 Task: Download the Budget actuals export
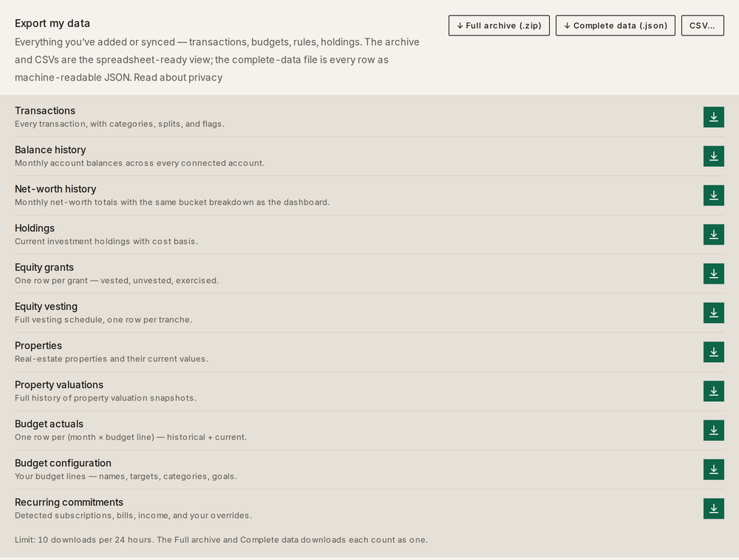[x=714, y=429]
